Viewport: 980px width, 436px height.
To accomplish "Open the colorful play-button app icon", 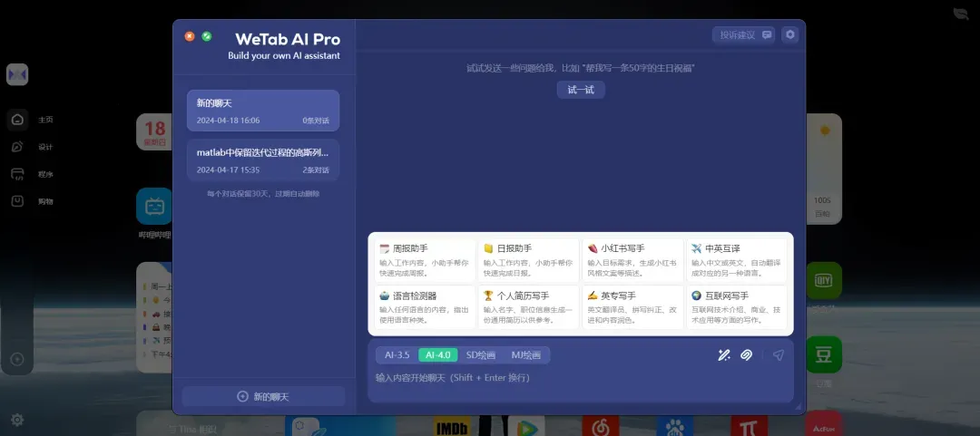I will pos(526,426).
